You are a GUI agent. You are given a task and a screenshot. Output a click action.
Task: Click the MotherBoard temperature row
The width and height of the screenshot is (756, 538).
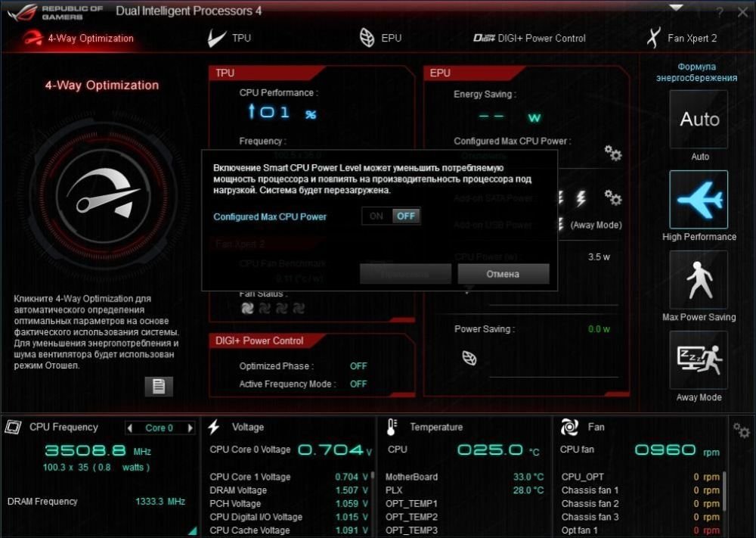tap(464, 477)
